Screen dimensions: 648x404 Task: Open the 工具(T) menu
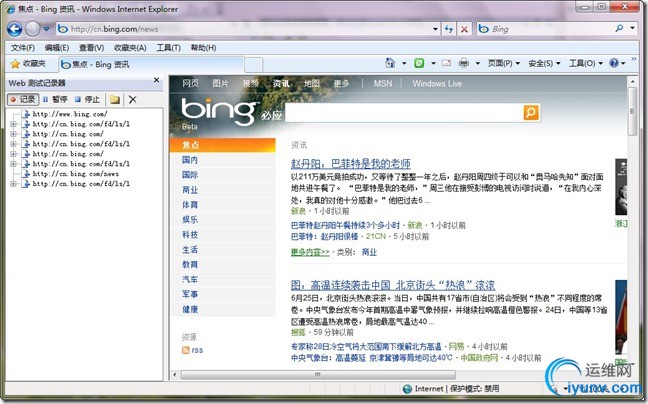point(169,48)
